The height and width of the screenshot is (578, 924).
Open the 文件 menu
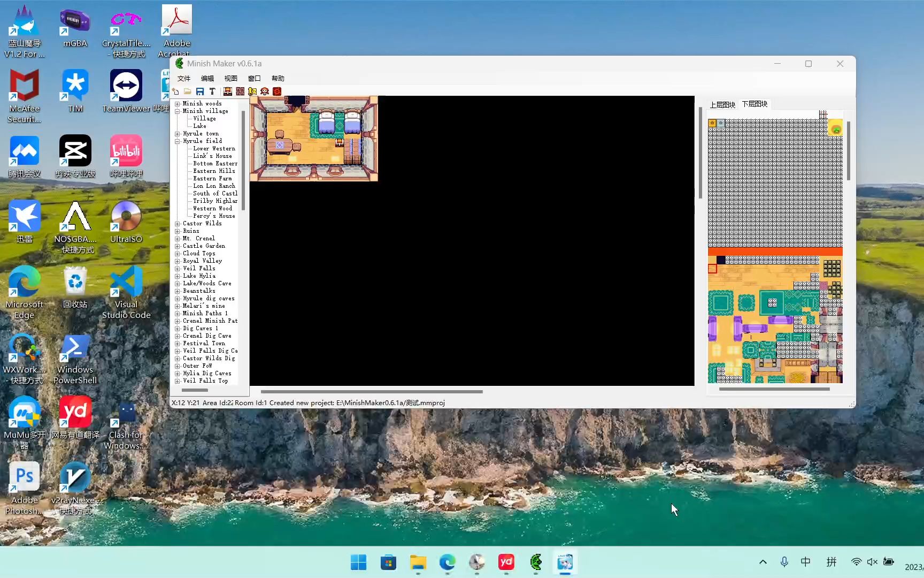click(x=184, y=78)
